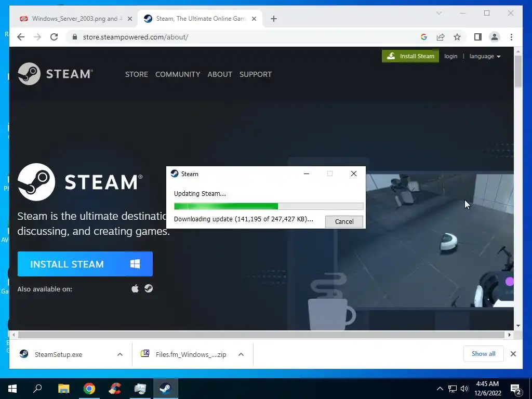Screen dimensions: 532x399
Task: Click the forward navigation arrow
Action: (x=37, y=37)
